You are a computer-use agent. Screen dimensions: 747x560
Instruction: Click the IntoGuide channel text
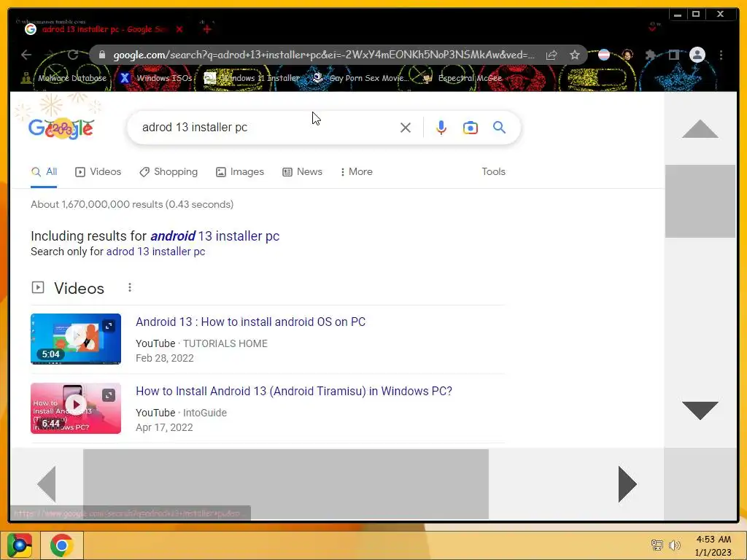(205, 413)
